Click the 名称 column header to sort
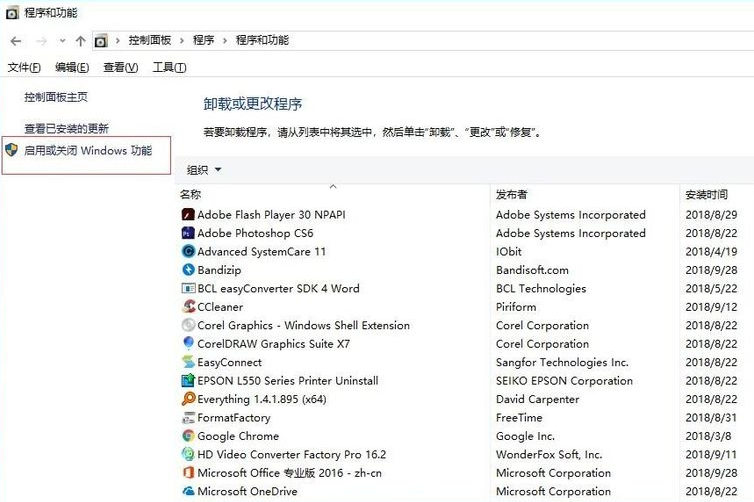The width and height of the screenshot is (754, 502). click(x=191, y=194)
